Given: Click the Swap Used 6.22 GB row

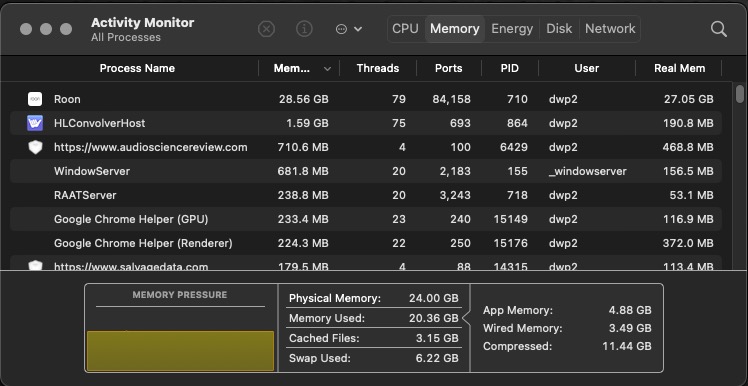Looking at the screenshot, I should pyautogui.click(x=374, y=358).
